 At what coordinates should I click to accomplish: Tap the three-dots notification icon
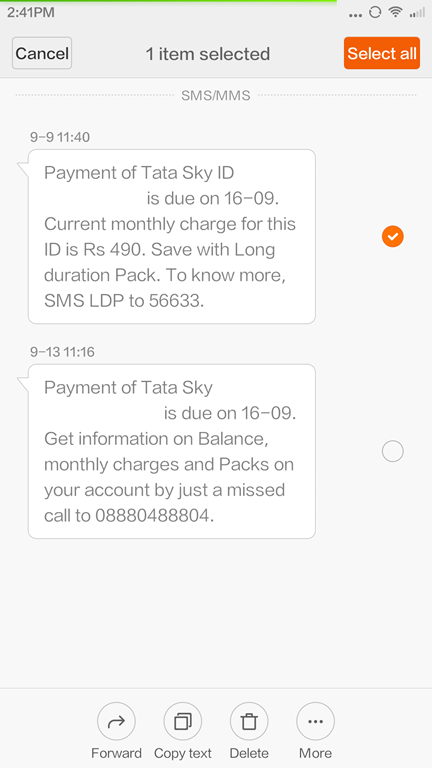[356, 15]
